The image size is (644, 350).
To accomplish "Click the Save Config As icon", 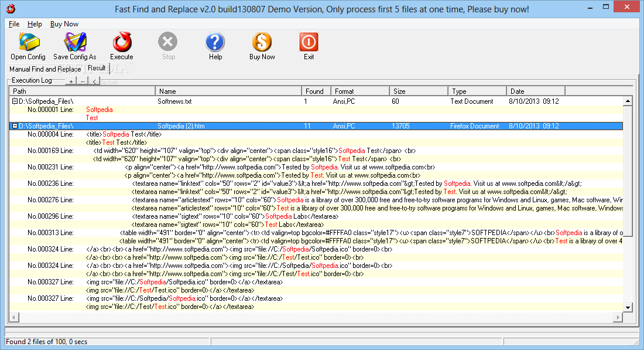I will coord(75,42).
